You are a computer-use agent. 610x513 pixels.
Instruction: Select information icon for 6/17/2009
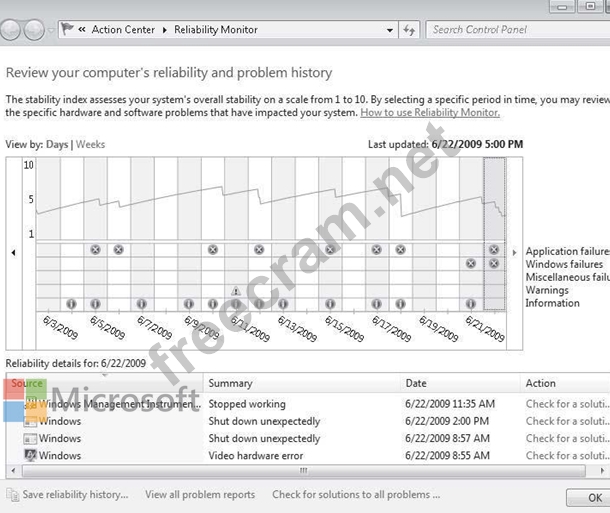pyautogui.click(x=377, y=304)
